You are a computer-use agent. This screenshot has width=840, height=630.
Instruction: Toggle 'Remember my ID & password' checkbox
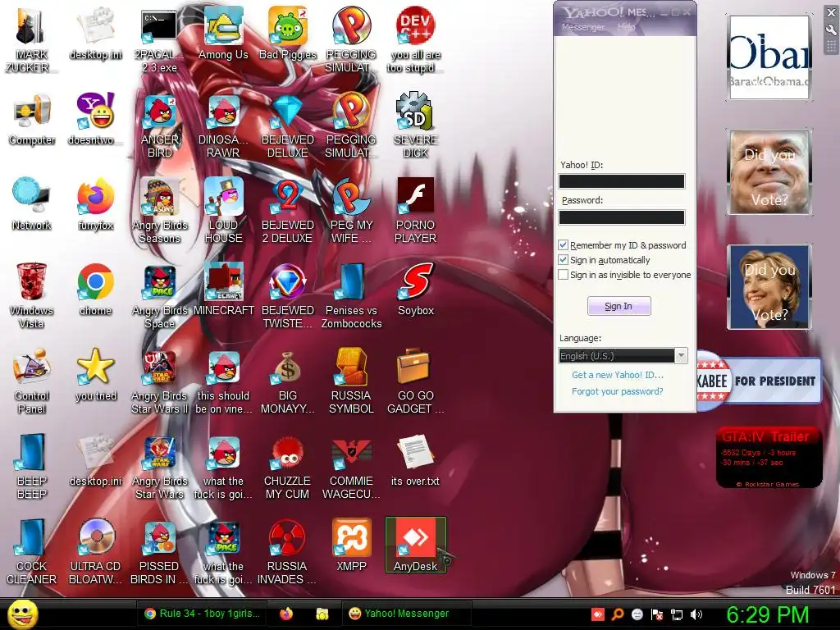563,245
